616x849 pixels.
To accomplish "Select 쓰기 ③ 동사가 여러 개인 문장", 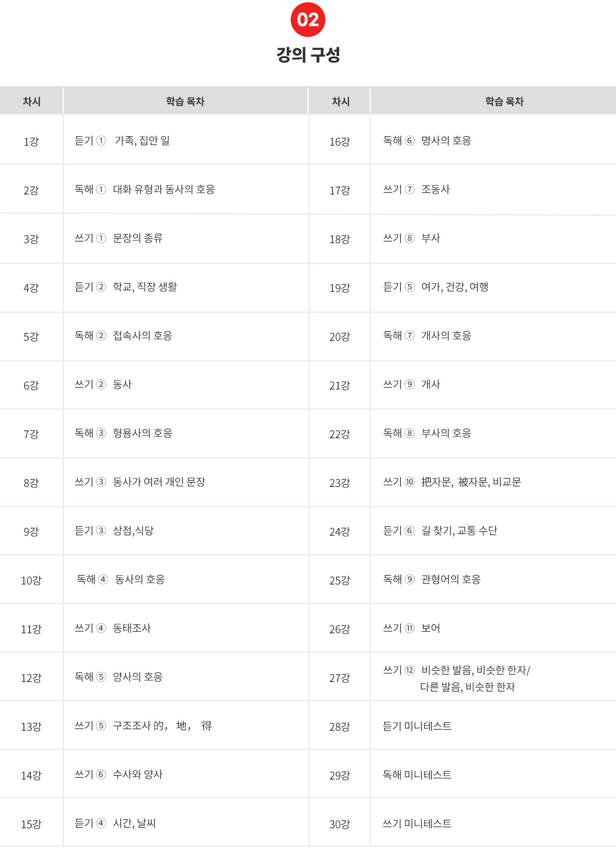I will point(140,482).
